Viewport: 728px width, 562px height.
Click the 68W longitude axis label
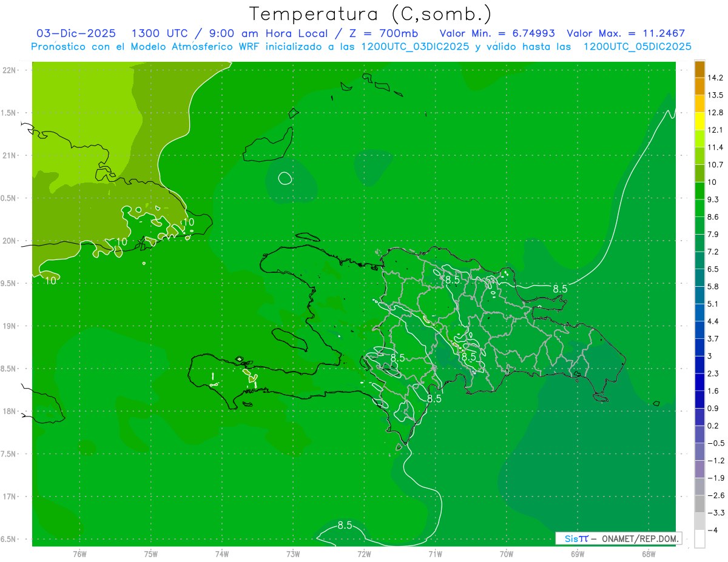[x=649, y=554]
